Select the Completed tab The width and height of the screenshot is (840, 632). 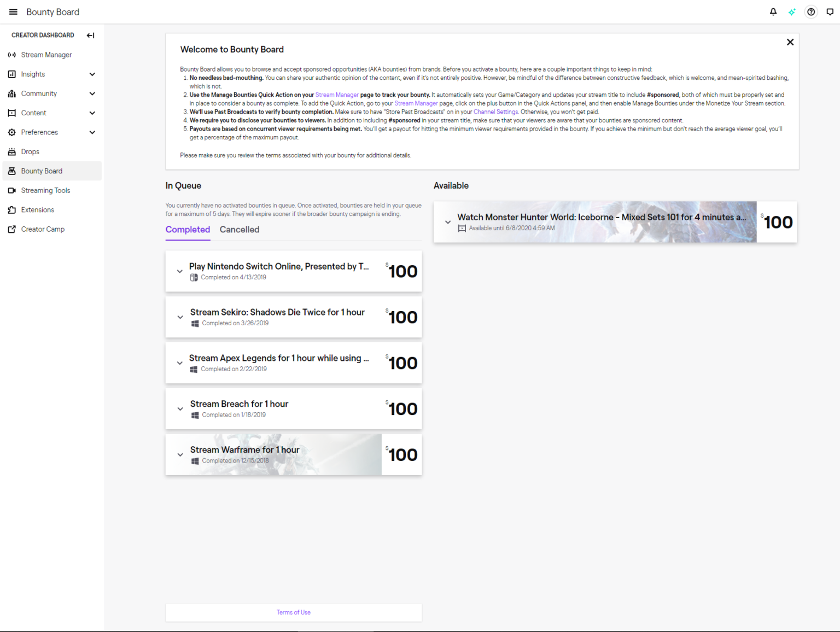188,229
